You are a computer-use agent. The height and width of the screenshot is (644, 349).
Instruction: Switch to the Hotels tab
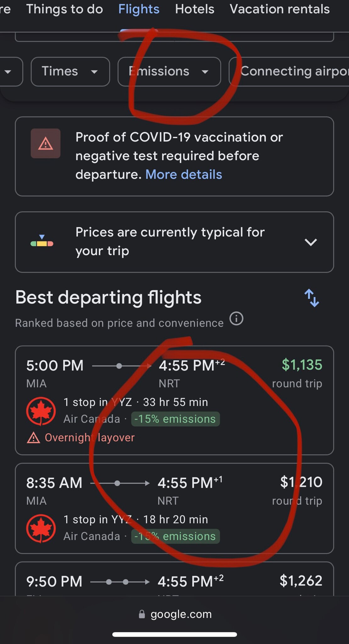pyautogui.click(x=195, y=9)
